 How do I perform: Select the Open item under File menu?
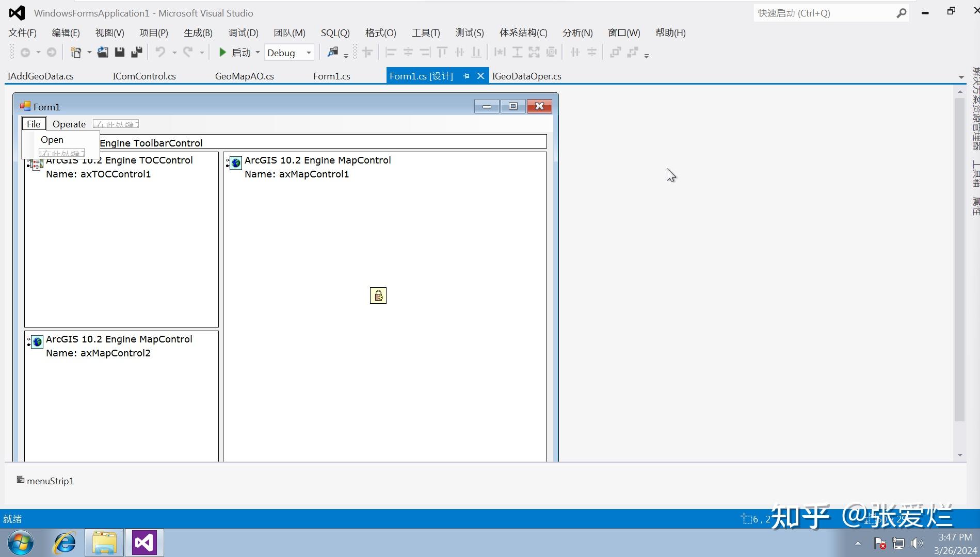pos(52,140)
